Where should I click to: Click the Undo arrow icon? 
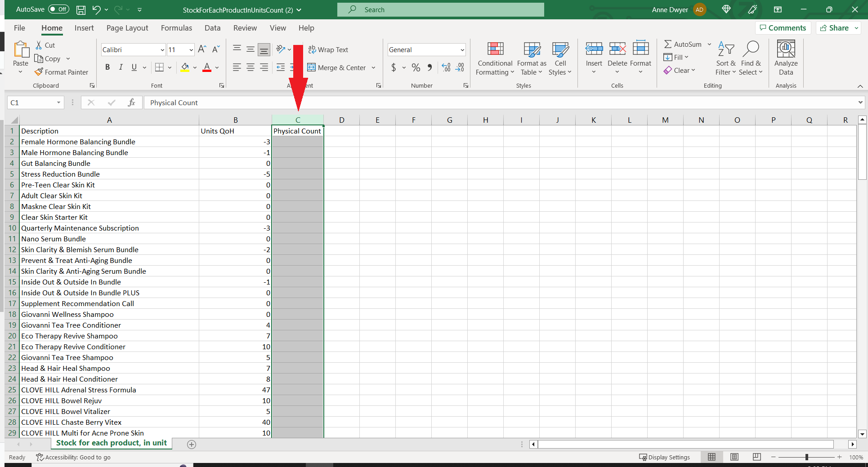(96, 9)
